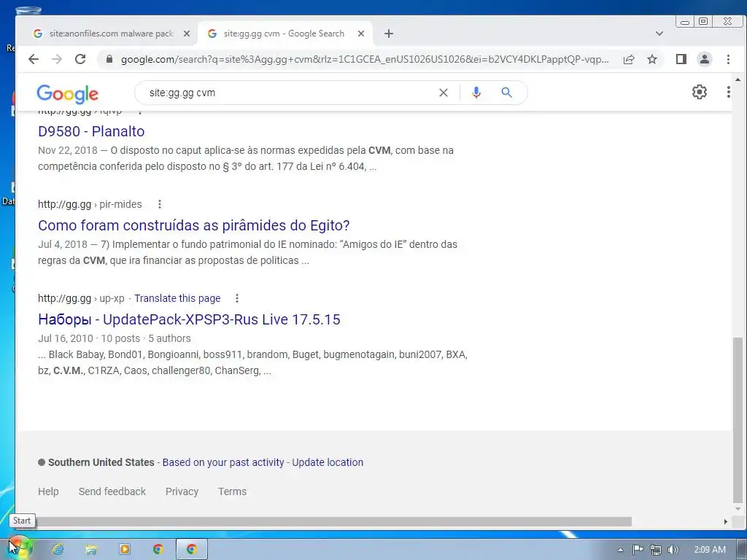Open the Help footer link

[x=48, y=491]
